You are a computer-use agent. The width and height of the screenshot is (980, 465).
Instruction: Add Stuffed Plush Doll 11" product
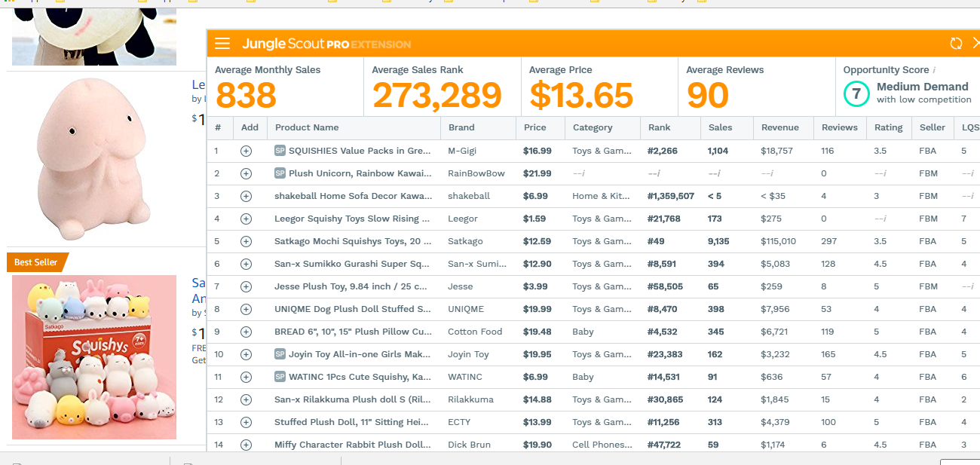pos(246,422)
